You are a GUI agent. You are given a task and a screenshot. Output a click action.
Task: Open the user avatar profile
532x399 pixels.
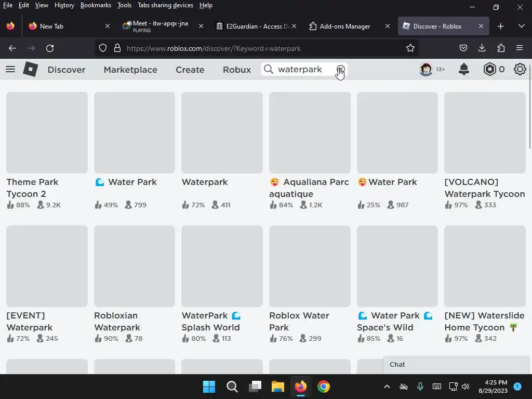tap(426, 69)
